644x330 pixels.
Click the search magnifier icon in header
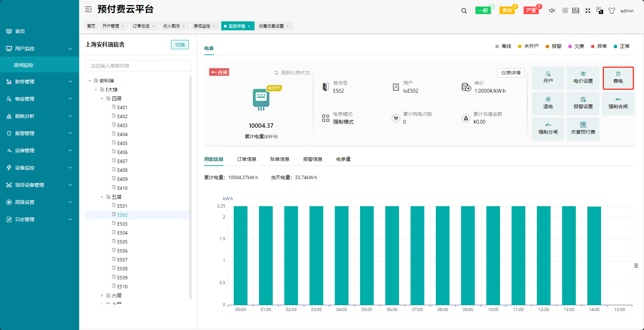[464, 11]
